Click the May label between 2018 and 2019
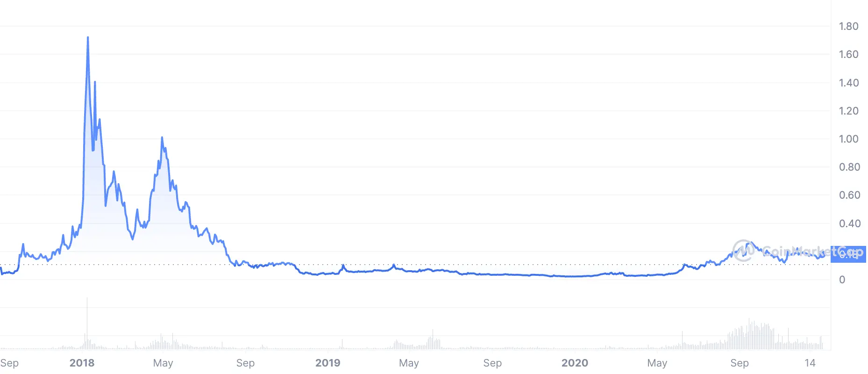This screenshot has height=374, width=868. click(163, 363)
